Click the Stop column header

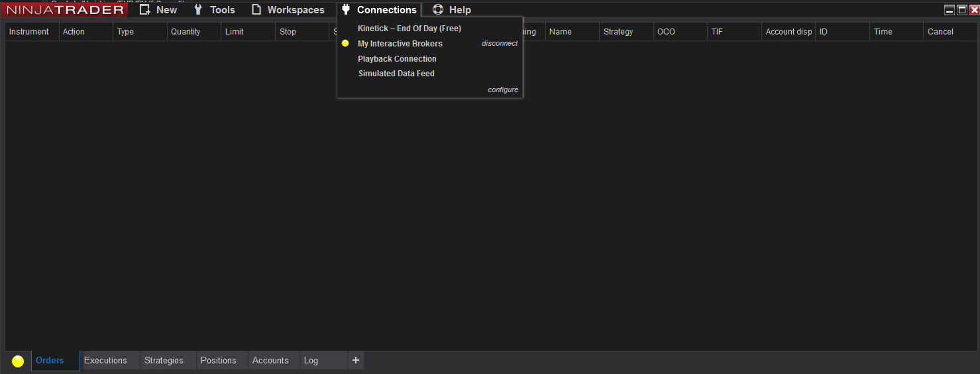click(302, 31)
